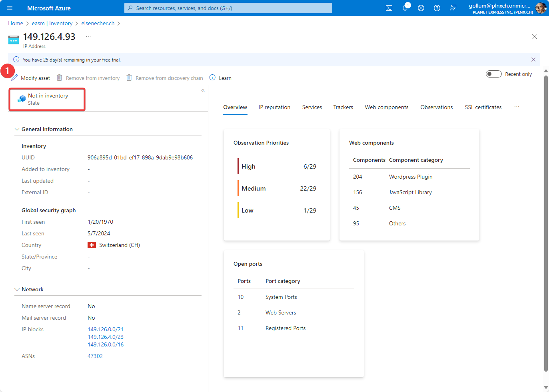Click the Modify asset pencil icon
Viewport: 549px width, 392px height.
pyautogui.click(x=15, y=78)
